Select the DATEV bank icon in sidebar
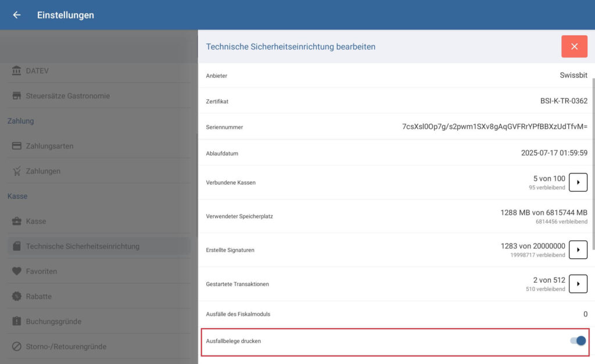Viewport: 595px width, 364px height. click(x=17, y=70)
